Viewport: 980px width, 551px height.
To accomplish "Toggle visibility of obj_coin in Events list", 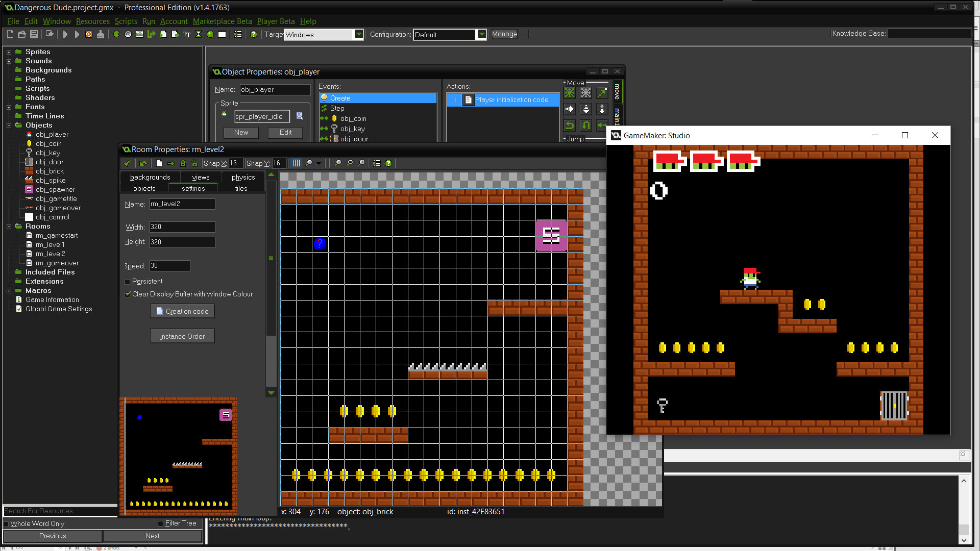I will tap(325, 118).
